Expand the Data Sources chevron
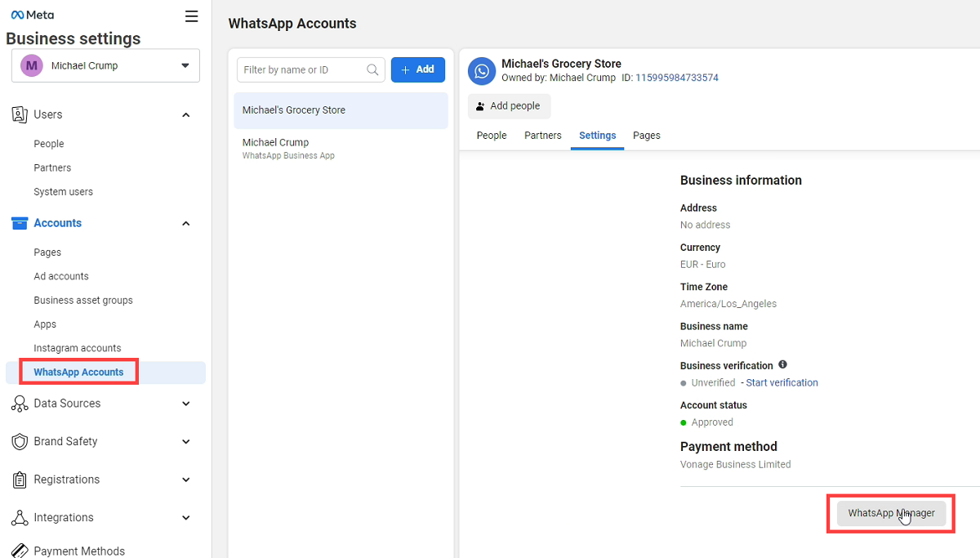Image resolution: width=980 pixels, height=558 pixels. [x=185, y=404]
